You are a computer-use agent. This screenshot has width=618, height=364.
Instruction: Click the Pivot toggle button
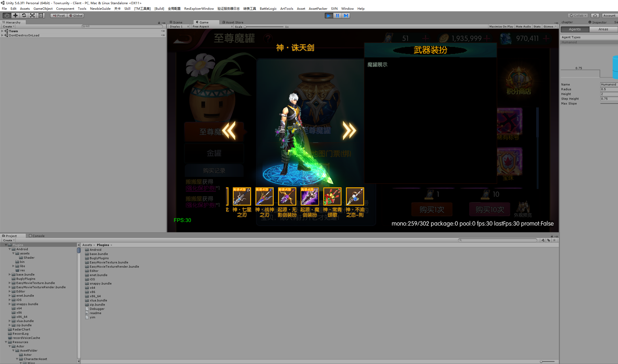click(59, 16)
